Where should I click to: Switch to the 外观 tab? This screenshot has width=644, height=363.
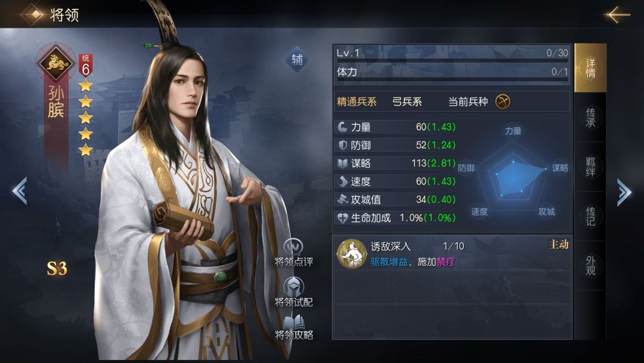(590, 266)
